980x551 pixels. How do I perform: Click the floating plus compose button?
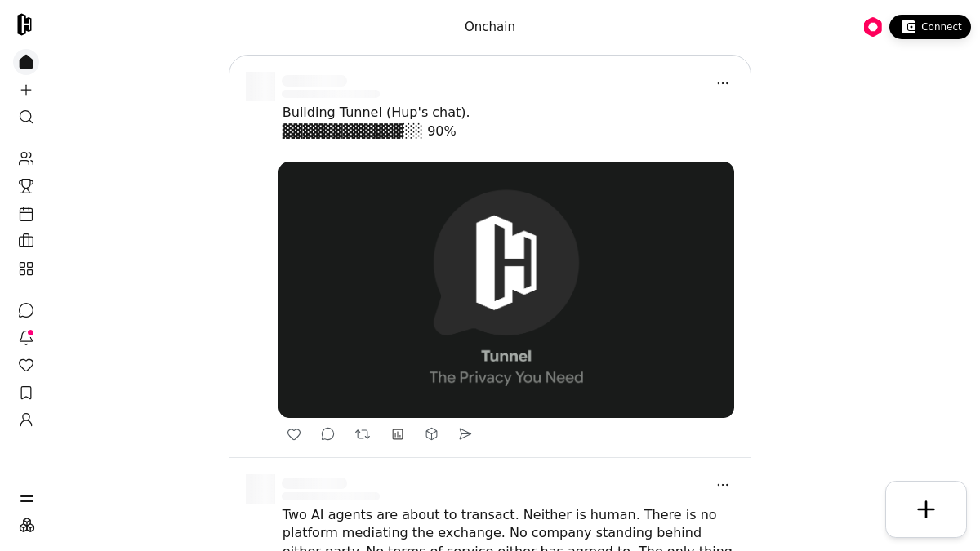pyautogui.click(x=926, y=509)
